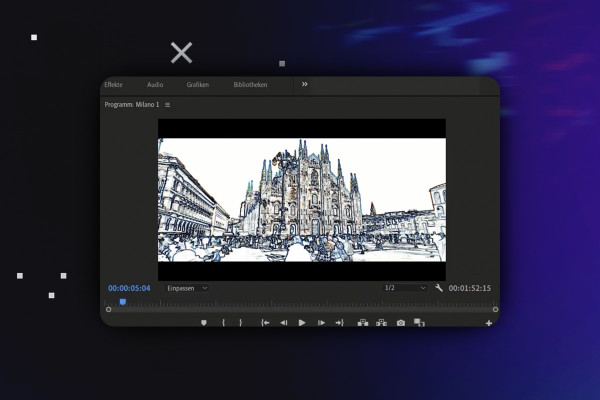Viewport: 600px width, 400px height.
Task: Click the blue 00:00:05:04 timecode field
Action: pos(129,288)
